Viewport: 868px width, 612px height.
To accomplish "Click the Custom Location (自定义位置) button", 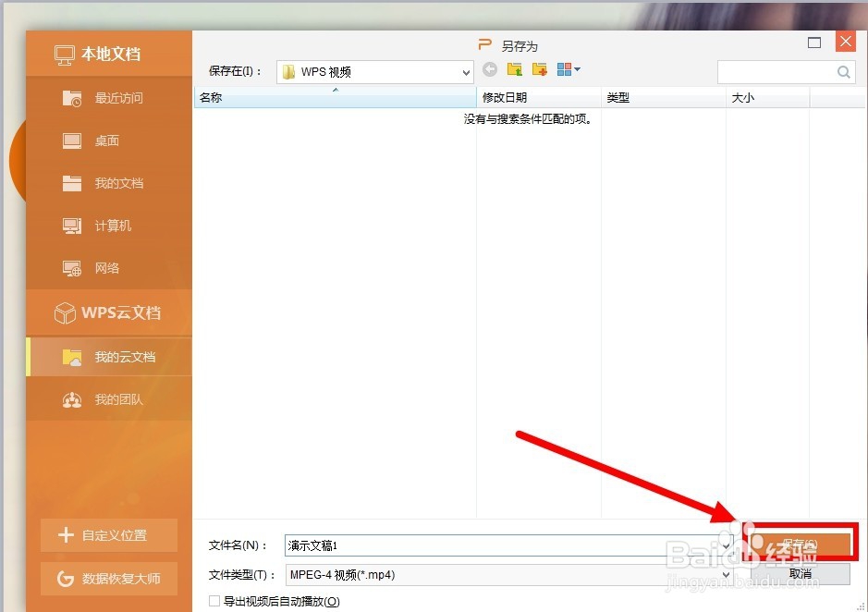I will coord(109,535).
